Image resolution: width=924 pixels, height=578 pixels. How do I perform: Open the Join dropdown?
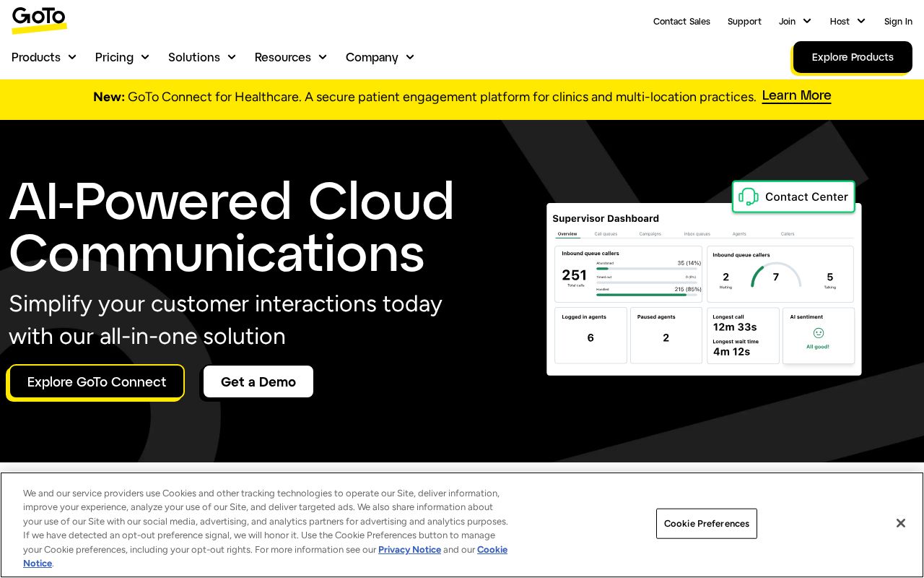point(795,21)
